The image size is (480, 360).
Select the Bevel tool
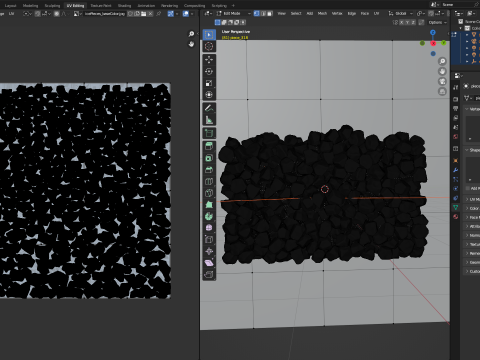[209, 170]
